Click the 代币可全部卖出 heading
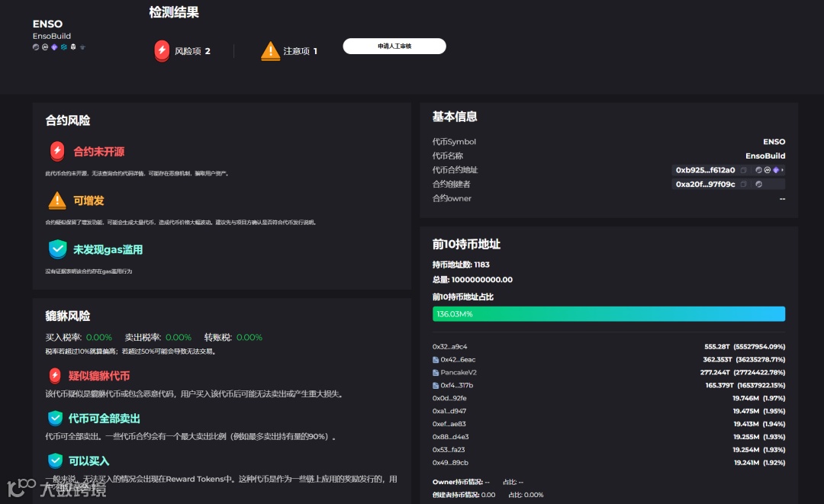Screen dimensions: 824x504 coord(104,419)
